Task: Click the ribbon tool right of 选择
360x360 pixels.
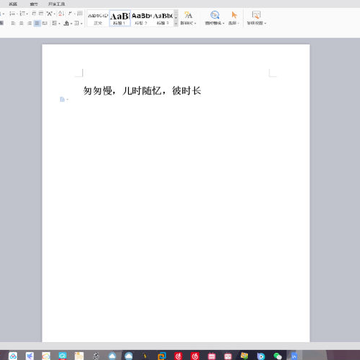Action: pyautogui.click(x=256, y=18)
